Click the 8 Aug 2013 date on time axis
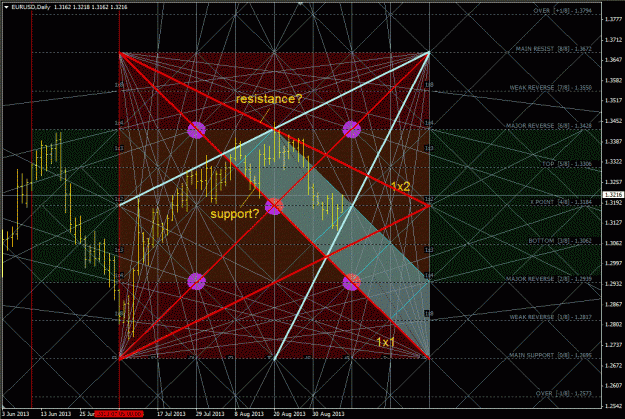 [249, 414]
